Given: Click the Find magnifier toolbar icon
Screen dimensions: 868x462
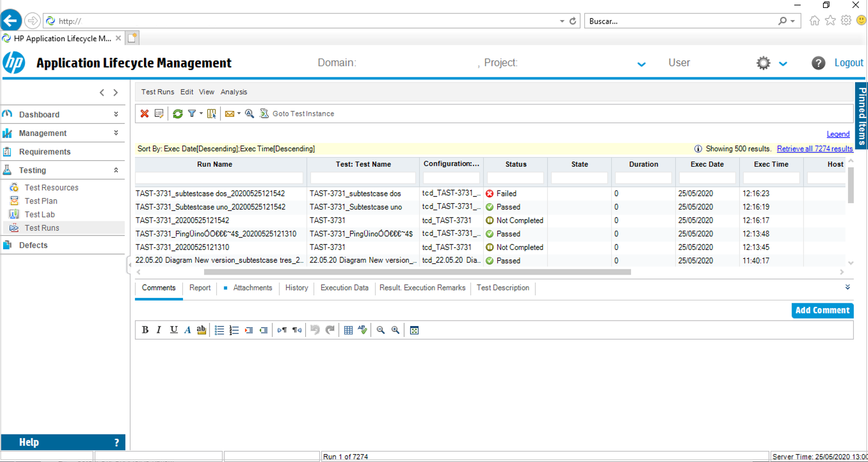Looking at the screenshot, I should pyautogui.click(x=250, y=114).
